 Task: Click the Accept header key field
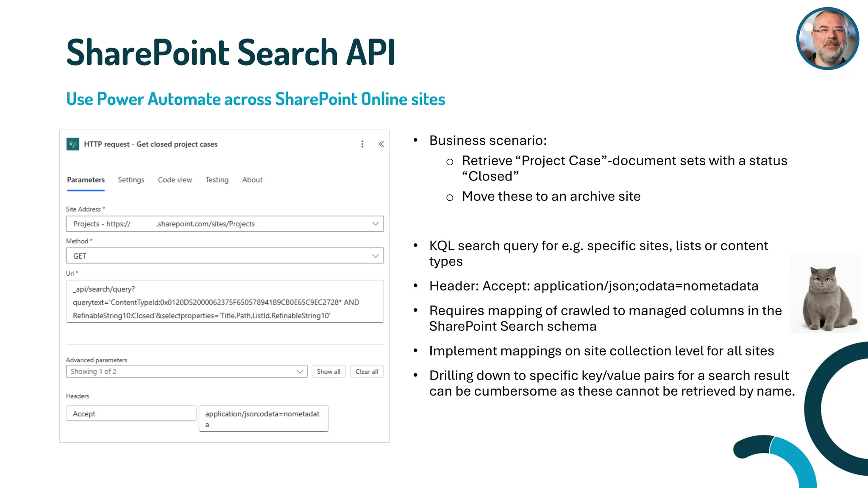coord(131,413)
